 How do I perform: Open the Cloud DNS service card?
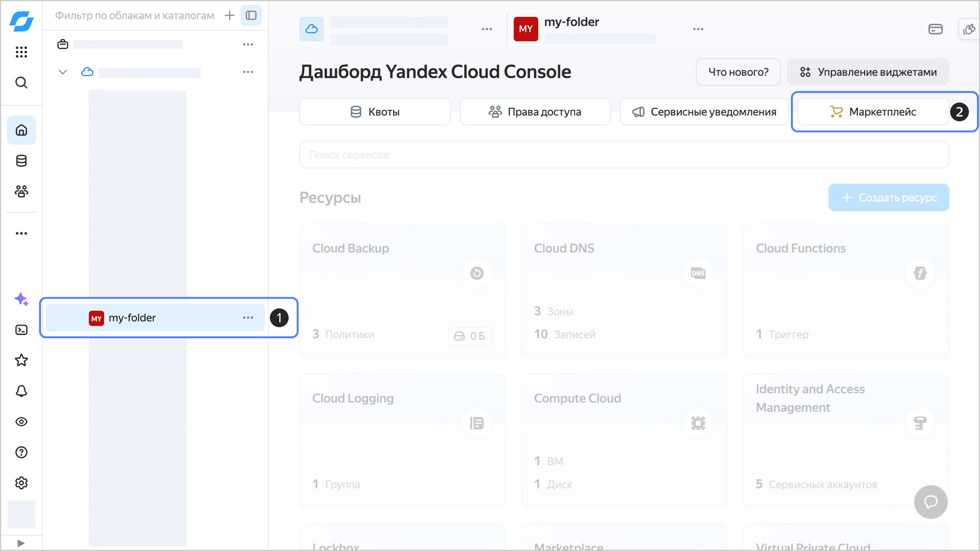pos(624,291)
